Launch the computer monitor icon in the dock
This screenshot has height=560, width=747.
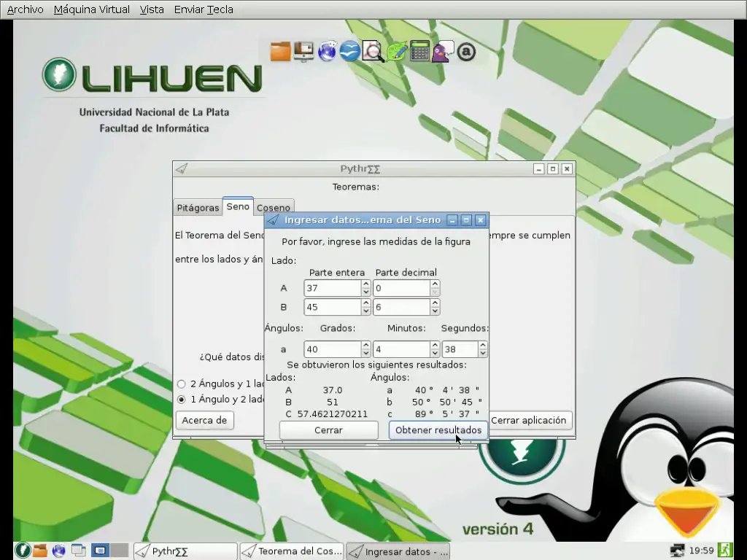(303, 52)
